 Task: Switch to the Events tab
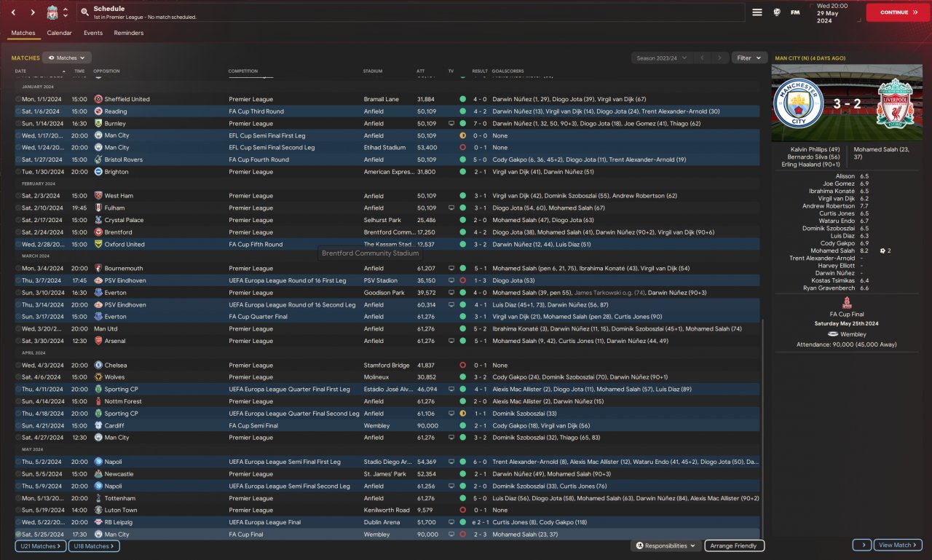click(x=93, y=33)
